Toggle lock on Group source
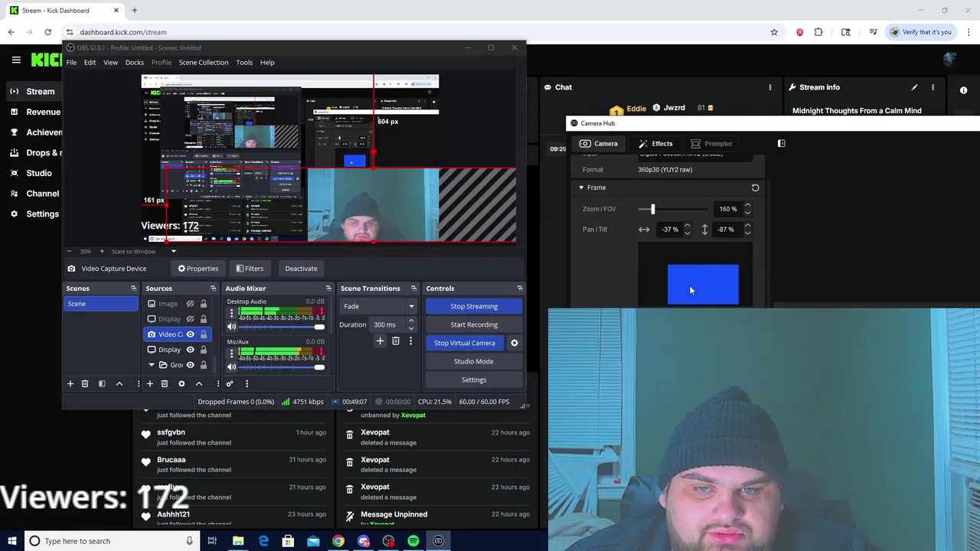 tap(204, 365)
